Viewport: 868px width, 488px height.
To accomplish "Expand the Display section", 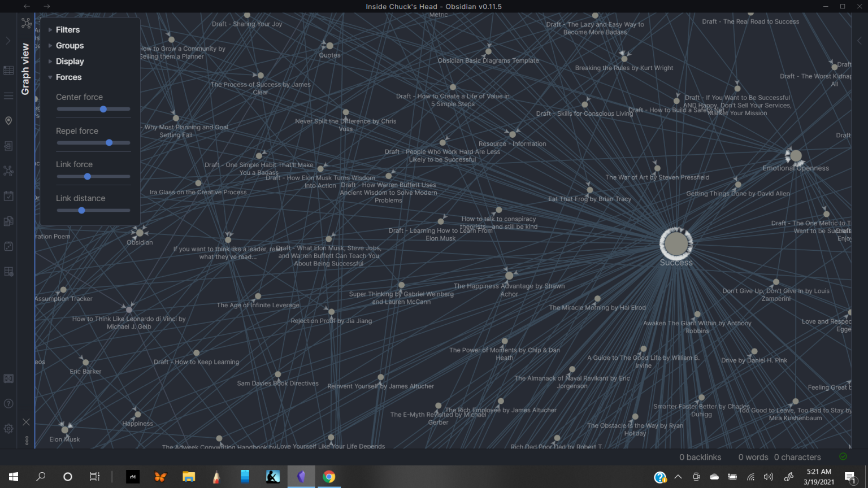I will click(x=70, y=62).
